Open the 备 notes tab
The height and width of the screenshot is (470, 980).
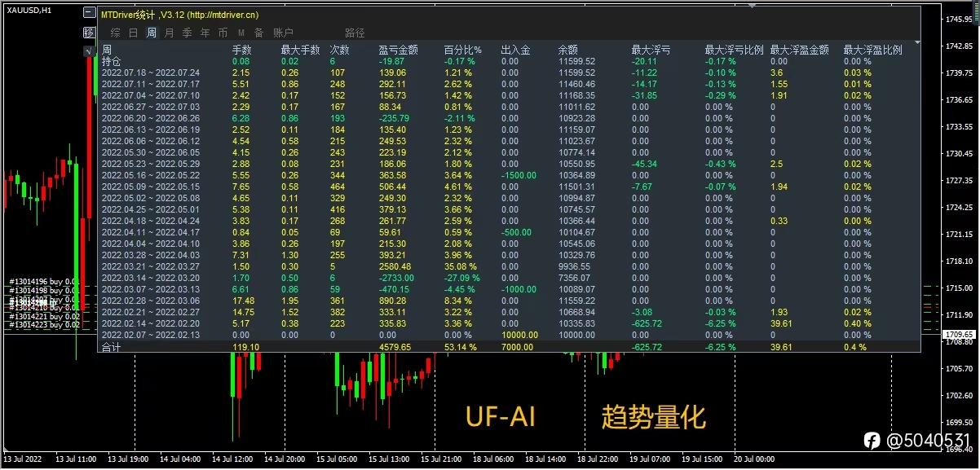[x=258, y=33]
